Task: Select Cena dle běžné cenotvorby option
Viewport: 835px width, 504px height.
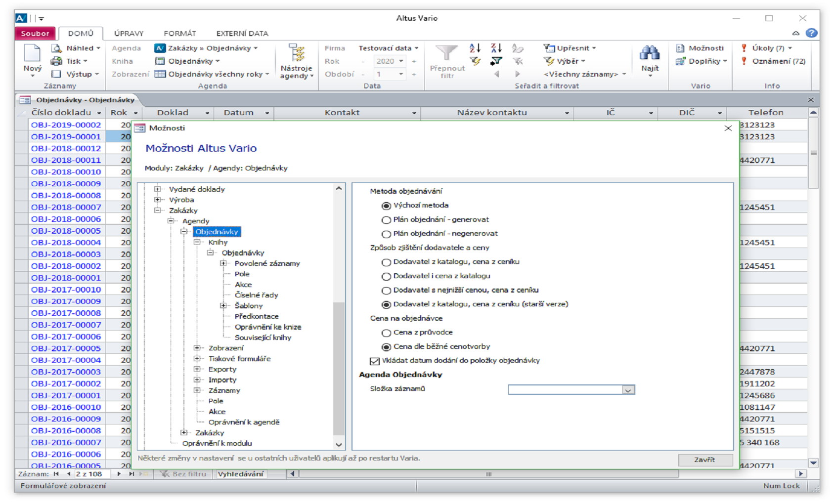Action: (386, 347)
